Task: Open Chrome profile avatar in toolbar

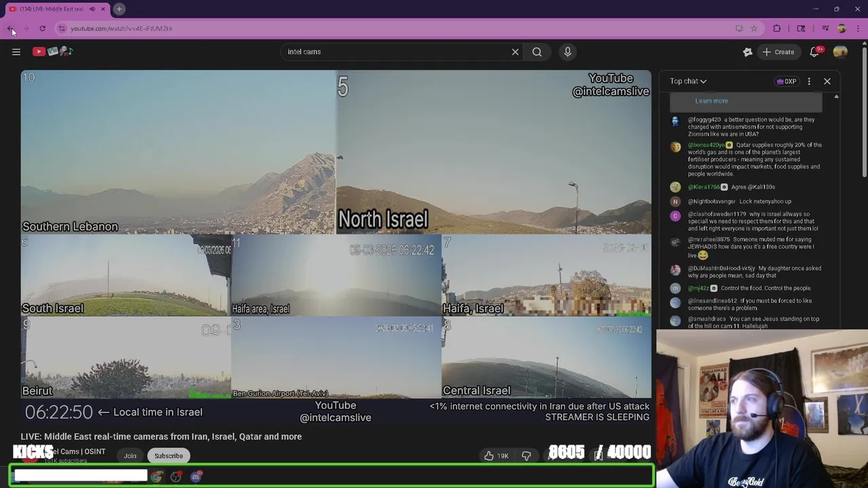Action: tap(842, 28)
